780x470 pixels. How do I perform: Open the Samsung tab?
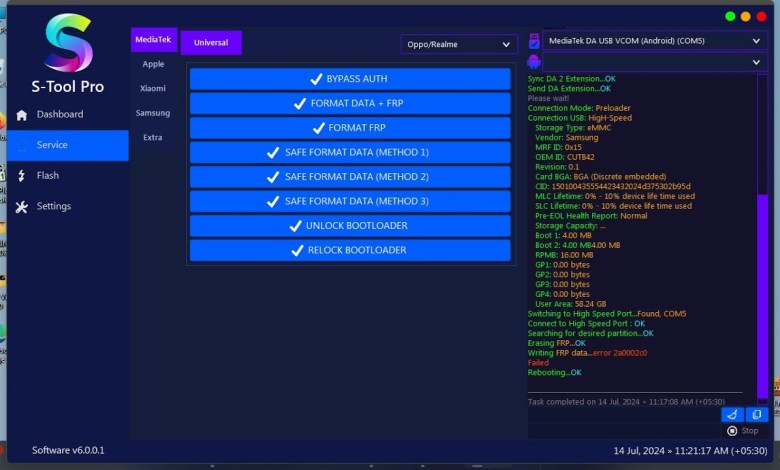153,113
